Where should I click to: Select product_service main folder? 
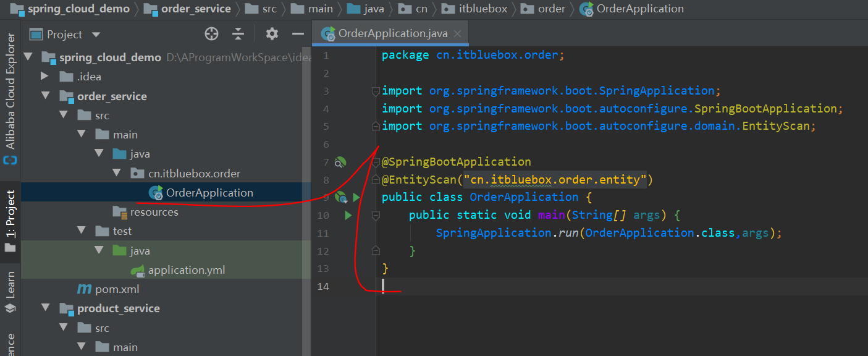coord(116,347)
